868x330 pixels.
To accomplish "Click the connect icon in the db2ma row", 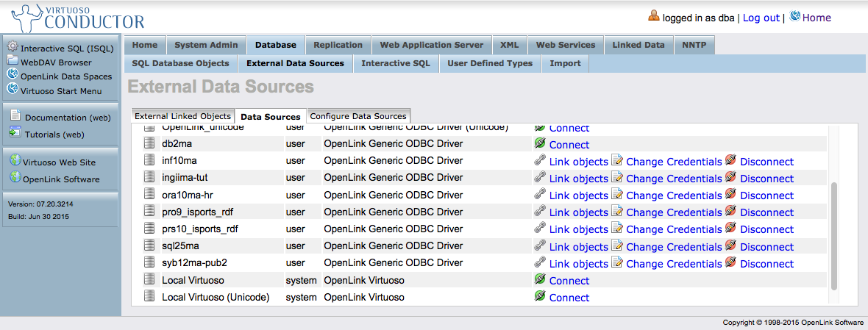I will 540,144.
